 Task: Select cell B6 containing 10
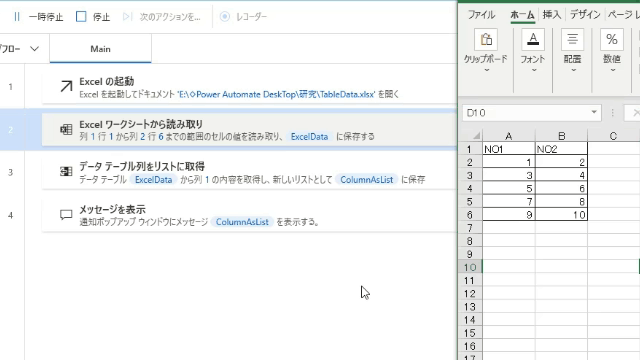coord(561,215)
